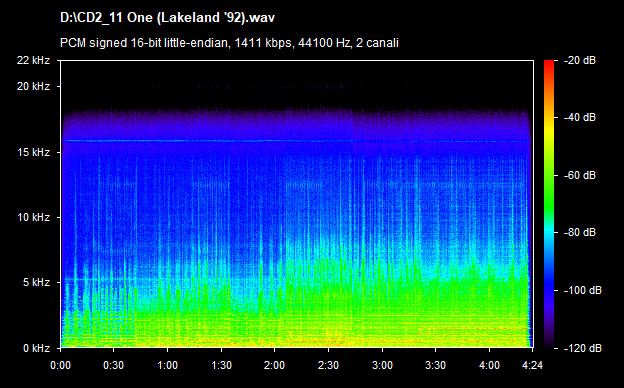Click the '4:24' end time label
624x388 pixels.
tap(532, 365)
